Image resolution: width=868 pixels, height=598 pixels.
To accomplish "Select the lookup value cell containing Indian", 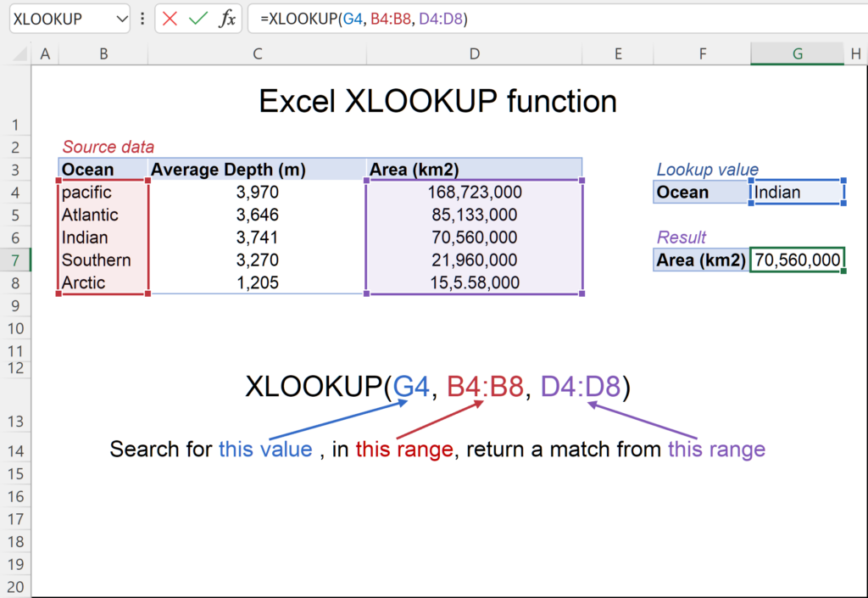I will click(797, 193).
